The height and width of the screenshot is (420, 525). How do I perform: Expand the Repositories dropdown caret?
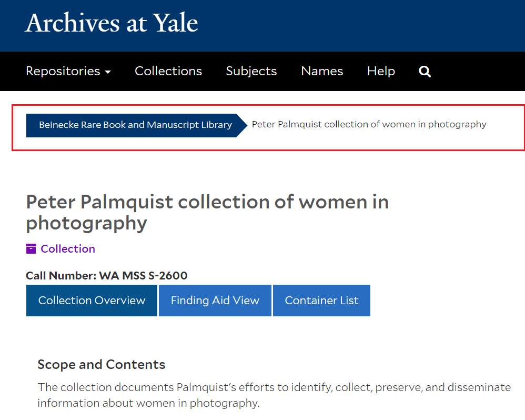(108, 72)
